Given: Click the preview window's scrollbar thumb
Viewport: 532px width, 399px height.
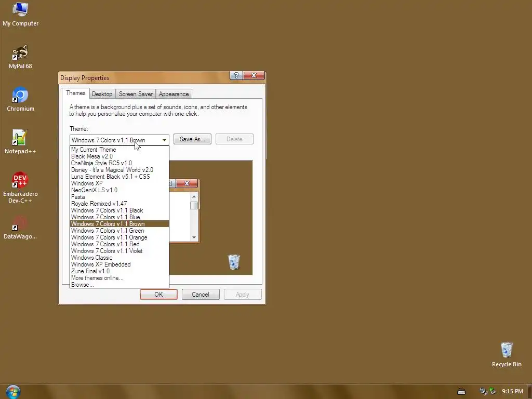Looking at the screenshot, I should click(x=194, y=205).
